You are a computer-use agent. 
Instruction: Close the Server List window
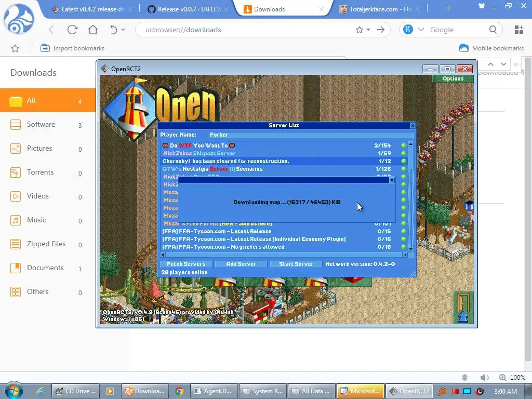(x=413, y=126)
